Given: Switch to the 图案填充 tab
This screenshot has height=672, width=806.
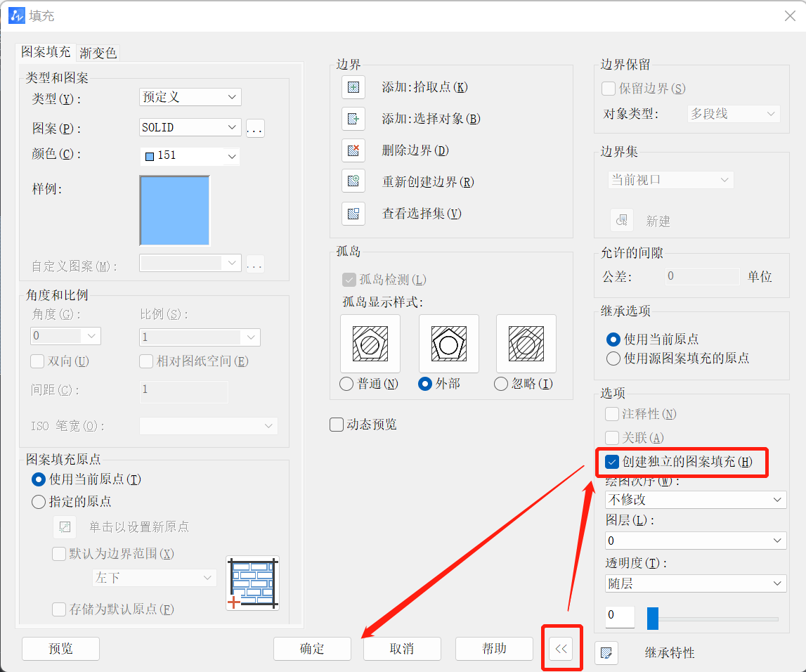Looking at the screenshot, I should point(45,52).
